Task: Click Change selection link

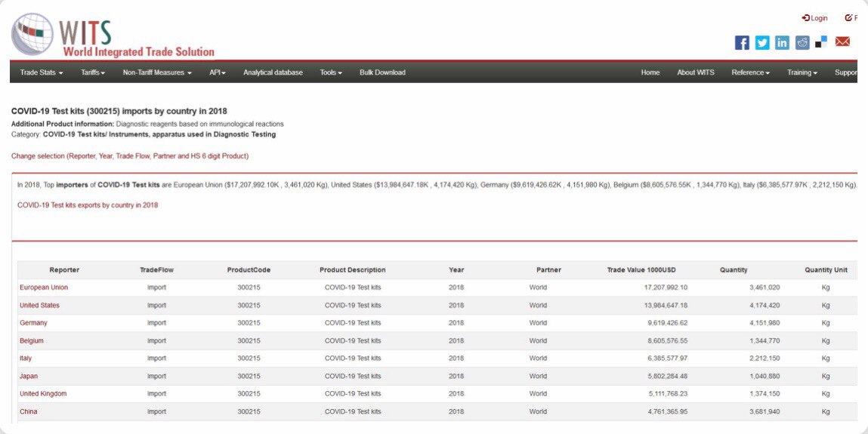Action: (x=130, y=156)
